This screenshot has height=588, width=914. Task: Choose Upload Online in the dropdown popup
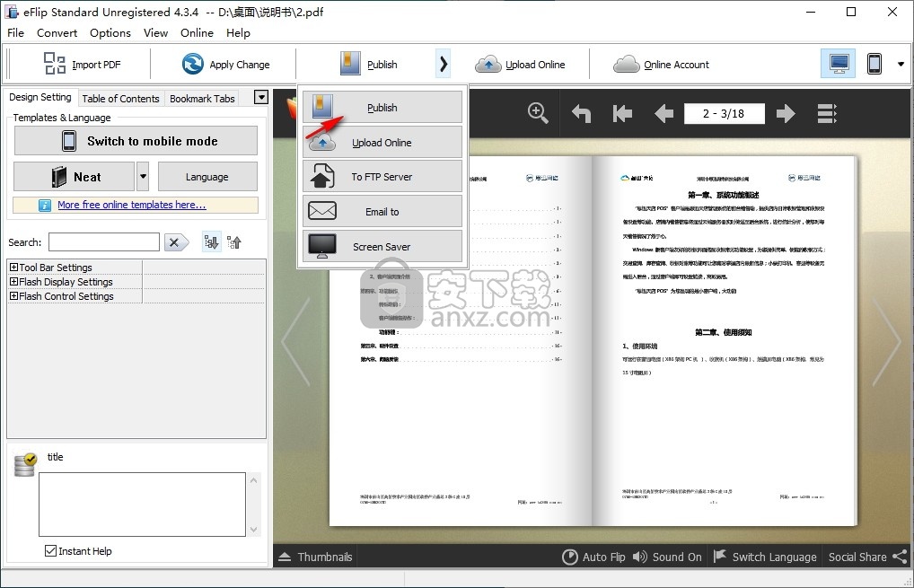(x=382, y=142)
